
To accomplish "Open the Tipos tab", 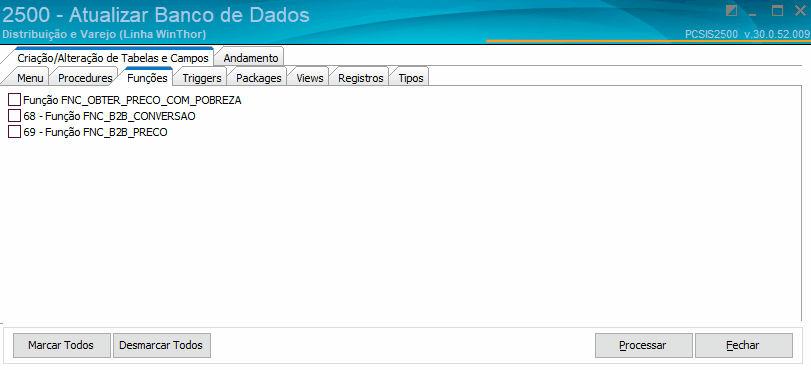I will 411,78.
